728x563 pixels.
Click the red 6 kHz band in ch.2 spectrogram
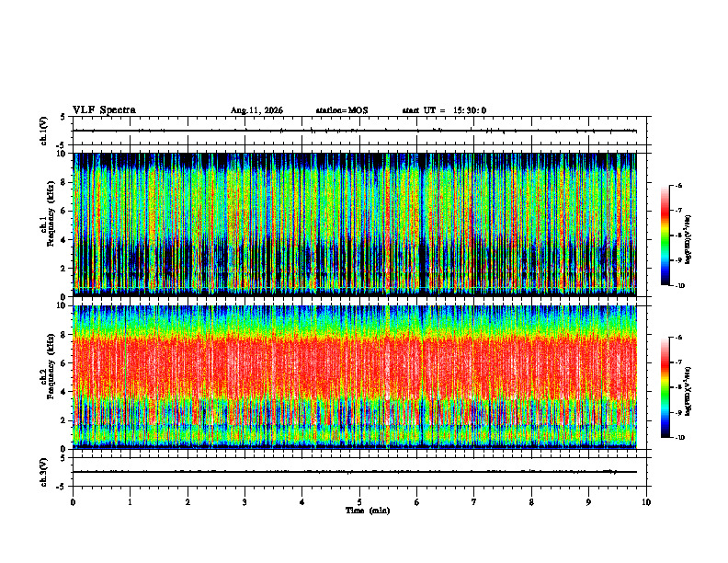tap(355, 364)
